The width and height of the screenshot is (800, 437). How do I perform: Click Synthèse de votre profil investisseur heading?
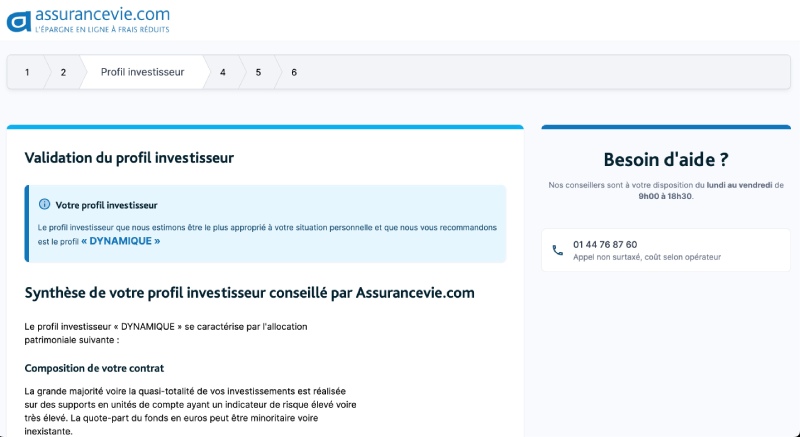point(249,293)
